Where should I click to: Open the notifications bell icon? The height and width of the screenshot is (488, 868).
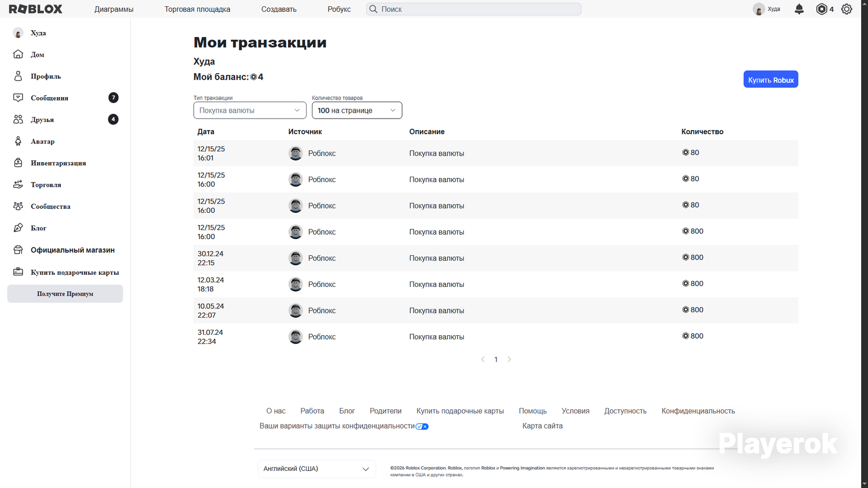pyautogui.click(x=799, y=9)
